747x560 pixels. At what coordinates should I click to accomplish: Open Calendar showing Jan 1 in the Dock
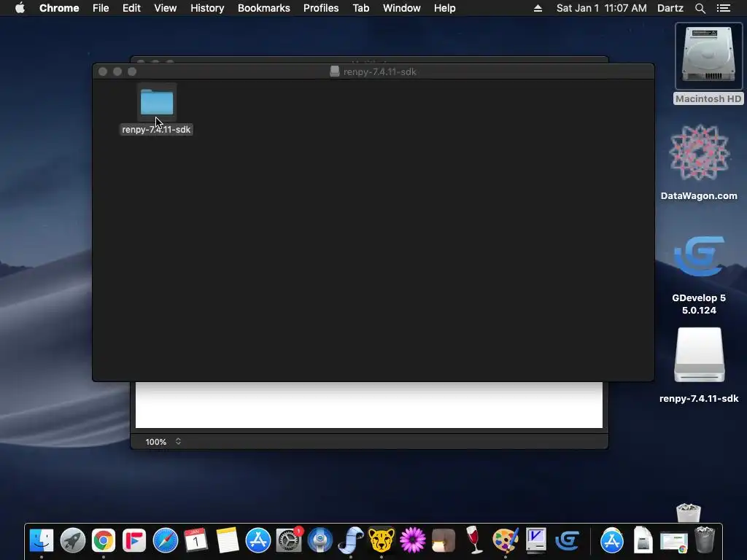point(196,540)
